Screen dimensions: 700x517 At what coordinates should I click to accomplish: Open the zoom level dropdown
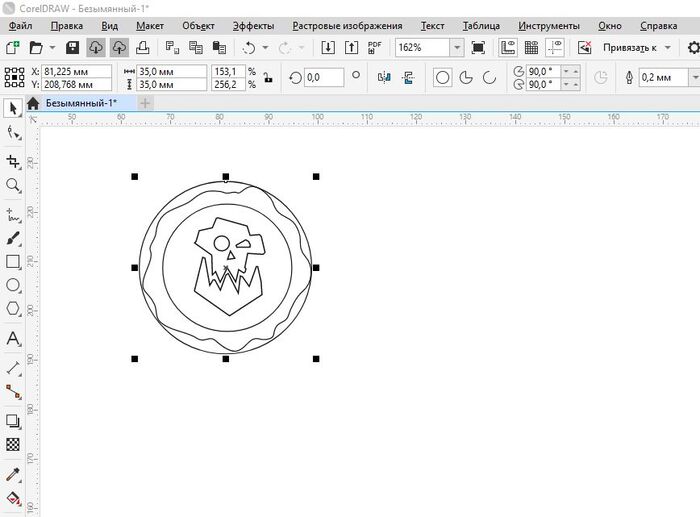[x=456, y=47]
